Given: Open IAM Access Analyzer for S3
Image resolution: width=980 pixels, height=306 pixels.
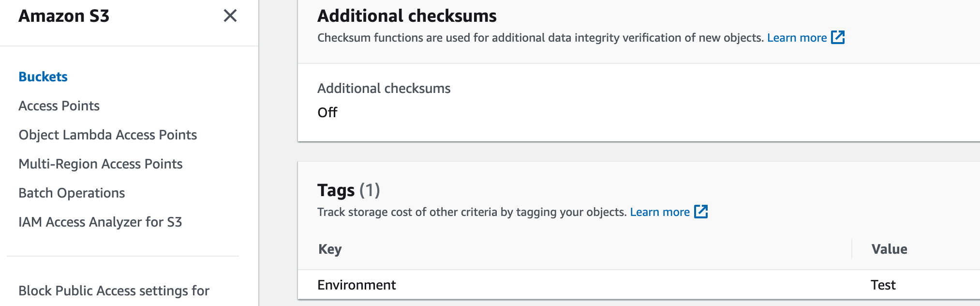Looking at the screenshot, I should [100, 222].
